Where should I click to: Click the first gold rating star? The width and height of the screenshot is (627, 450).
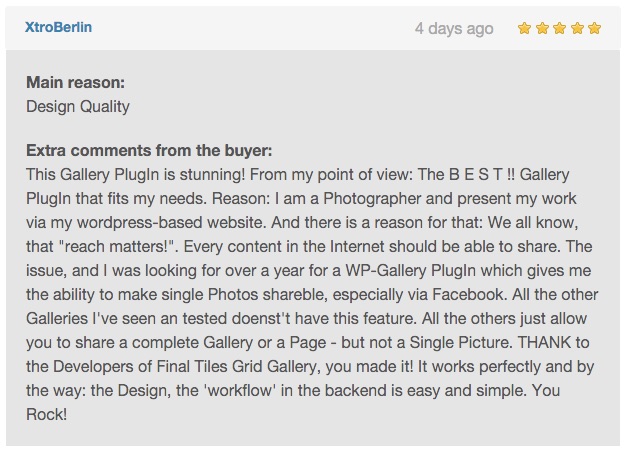coord(524,28)
